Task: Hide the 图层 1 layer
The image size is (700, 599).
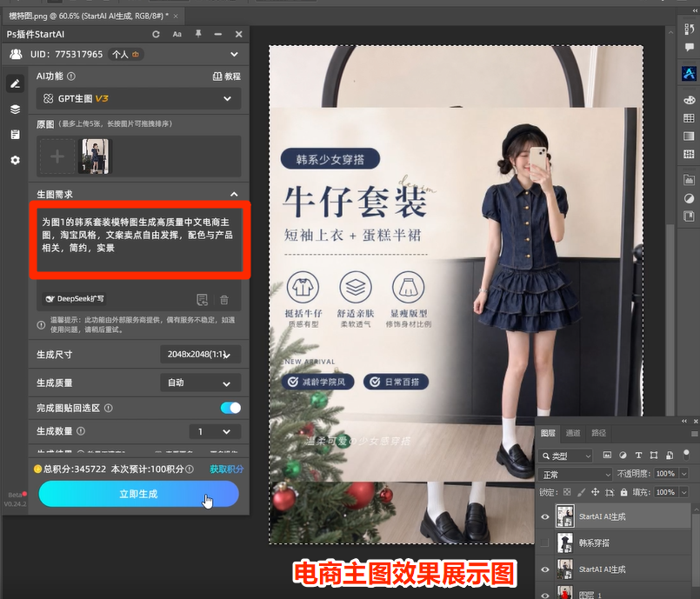Action: point(545,595)
